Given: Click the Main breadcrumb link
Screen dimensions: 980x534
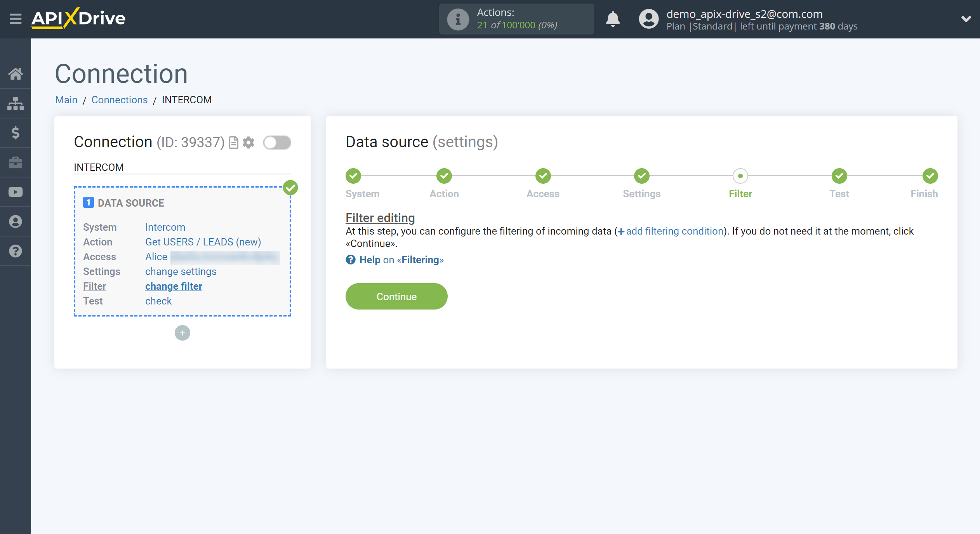Looking at the screenshot, I should 66,100.
